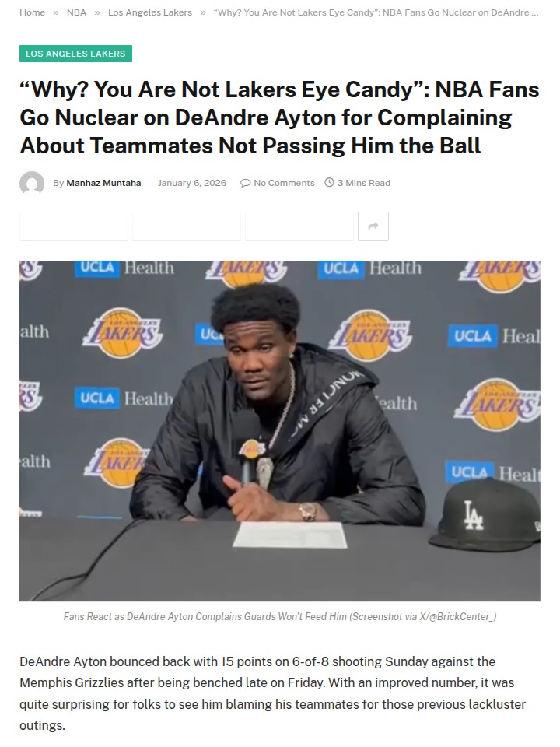Open Los Angeles Lakers breadcrumb link
This screenshot has height=747, width=560.
tap(150, 12)
